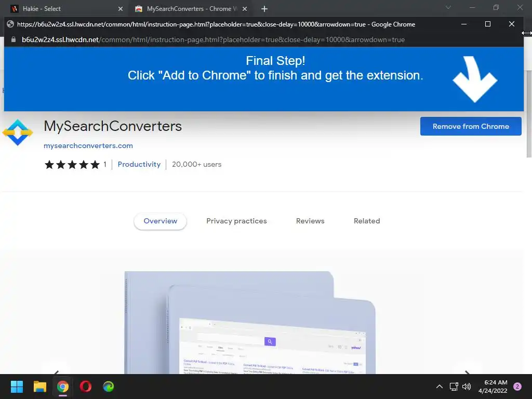Click the five-star rating
Image resolution: width=532 pixels, height=399 pixels.
coord(72,165)
